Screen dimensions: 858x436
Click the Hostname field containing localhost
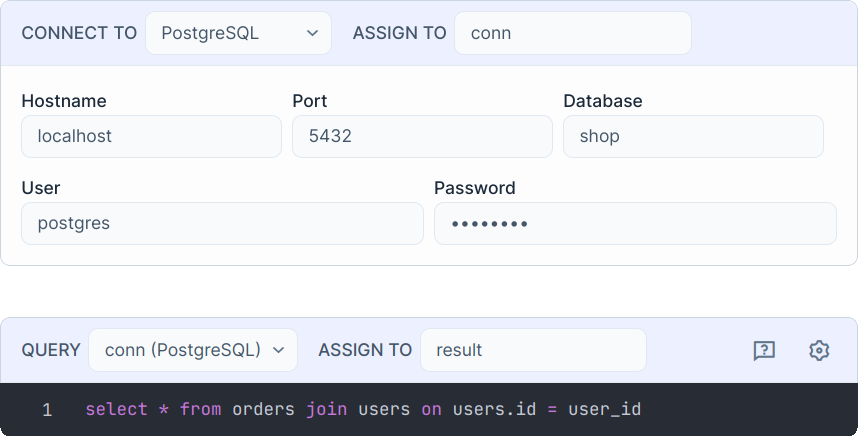click(151, 136)
